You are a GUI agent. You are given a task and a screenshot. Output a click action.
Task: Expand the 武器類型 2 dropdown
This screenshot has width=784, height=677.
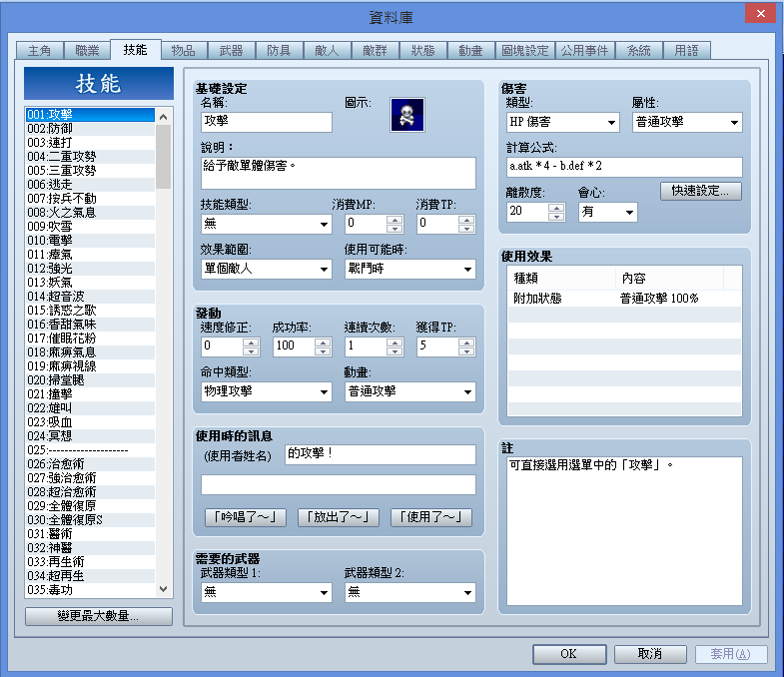[x=410, y=592]
